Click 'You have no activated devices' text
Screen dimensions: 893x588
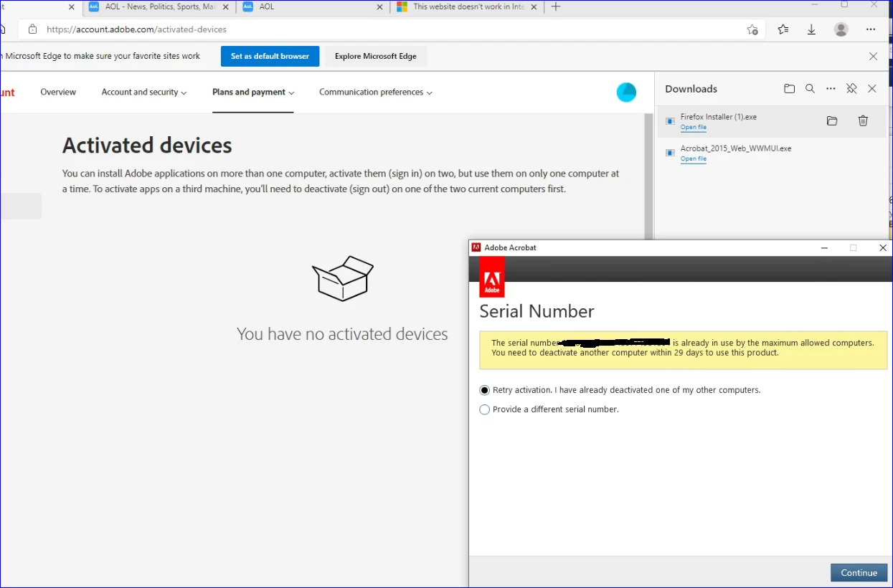342,334
